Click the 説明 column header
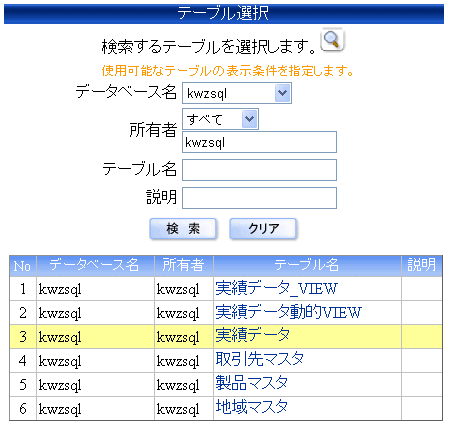 [422, 266]
